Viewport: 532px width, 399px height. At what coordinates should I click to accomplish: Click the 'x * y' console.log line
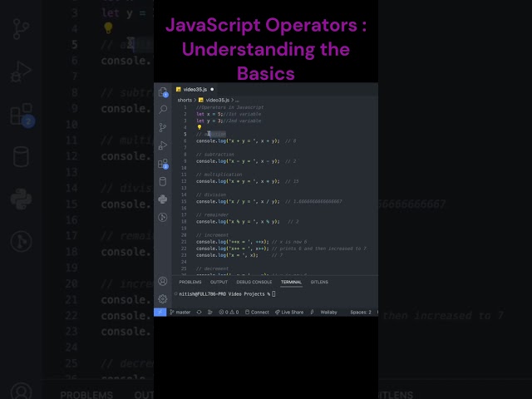coord(248,181)
